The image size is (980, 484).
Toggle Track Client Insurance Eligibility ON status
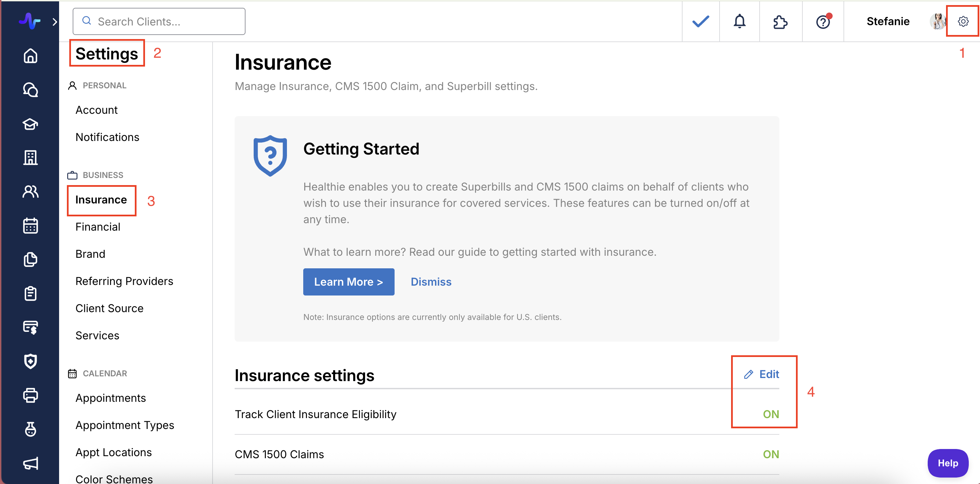(x=770, y=414)
